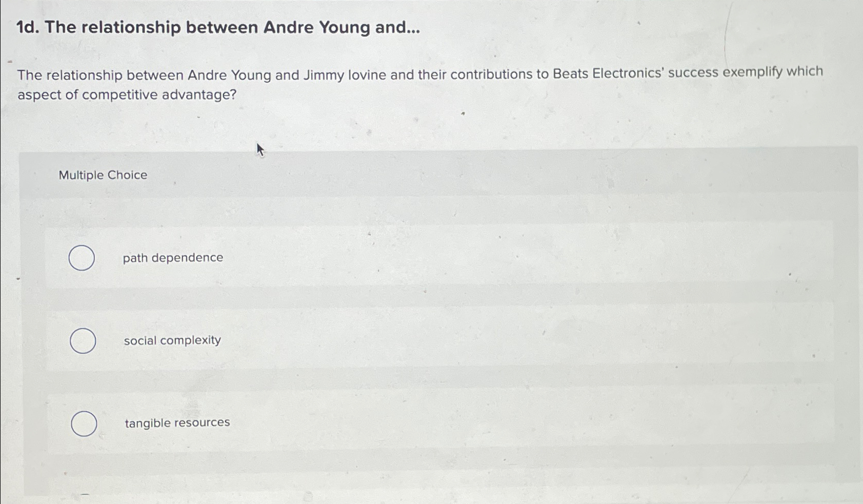Click the circle next to social complexity
Image resolution: width=863 pixels, height=504 pixels.
pos(83,340)
